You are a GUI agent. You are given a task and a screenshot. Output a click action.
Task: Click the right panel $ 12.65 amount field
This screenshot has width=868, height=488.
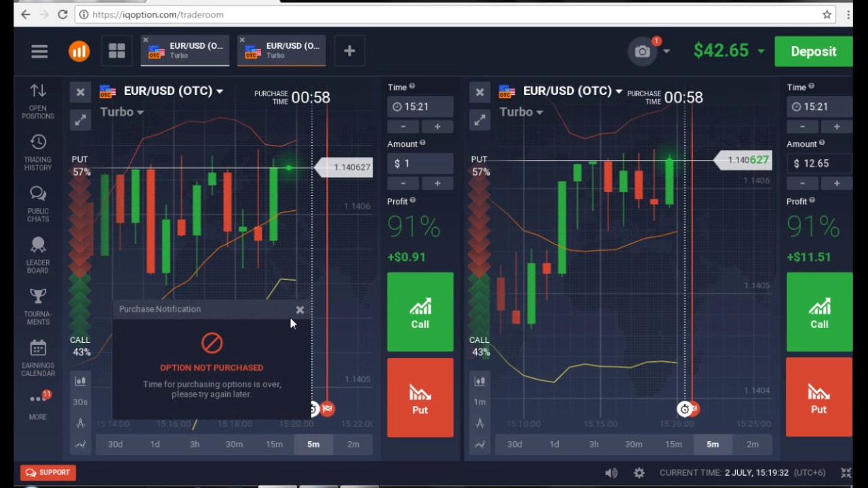819,163
